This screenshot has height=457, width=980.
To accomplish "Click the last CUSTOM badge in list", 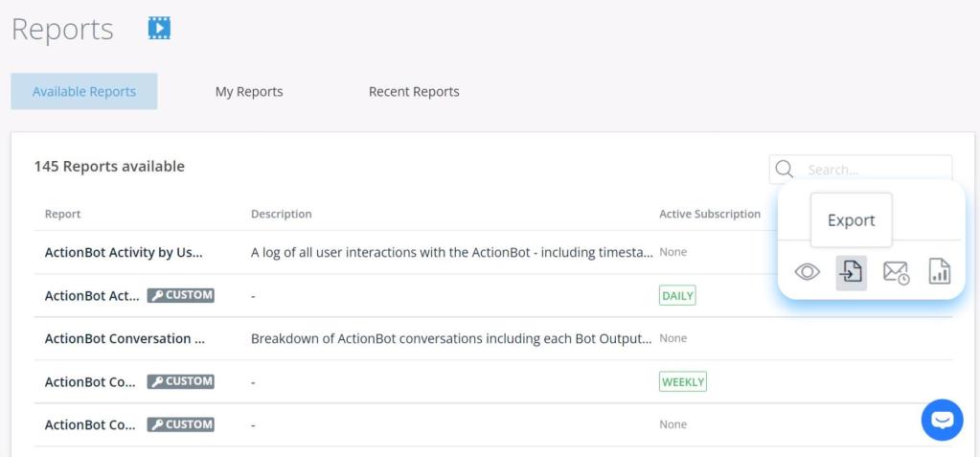I will tap(180, 424).
